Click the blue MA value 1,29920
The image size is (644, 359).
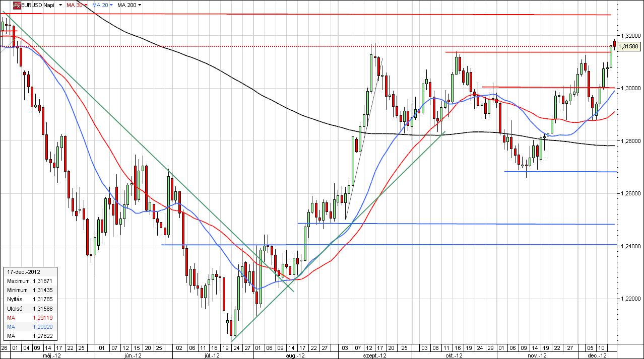(x=42, y=327)
